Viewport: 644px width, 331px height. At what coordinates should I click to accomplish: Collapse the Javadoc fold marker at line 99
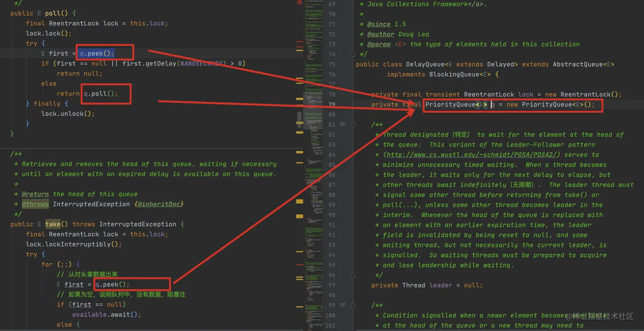[353, 305]
